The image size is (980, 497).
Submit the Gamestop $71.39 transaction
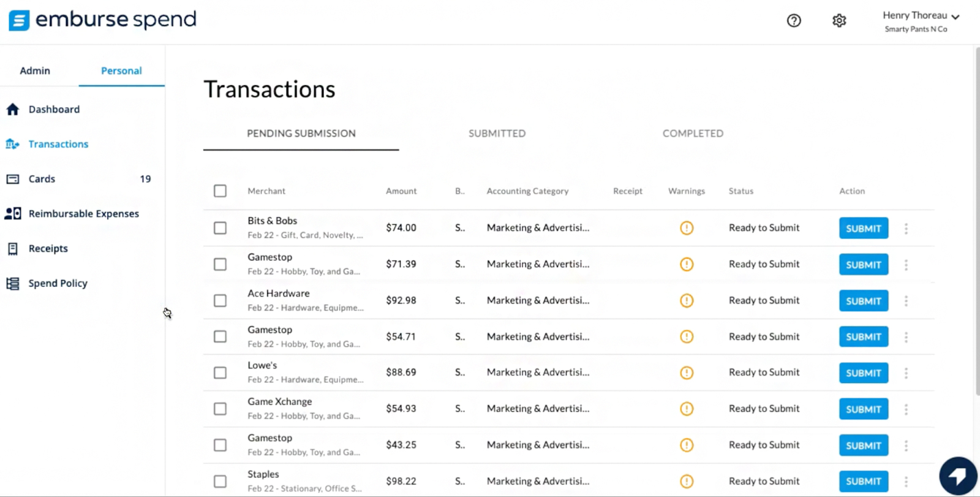pos(864,264)
